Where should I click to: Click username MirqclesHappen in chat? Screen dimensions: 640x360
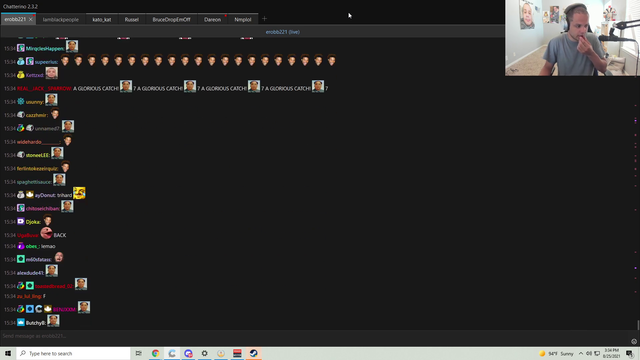[44, 49]
